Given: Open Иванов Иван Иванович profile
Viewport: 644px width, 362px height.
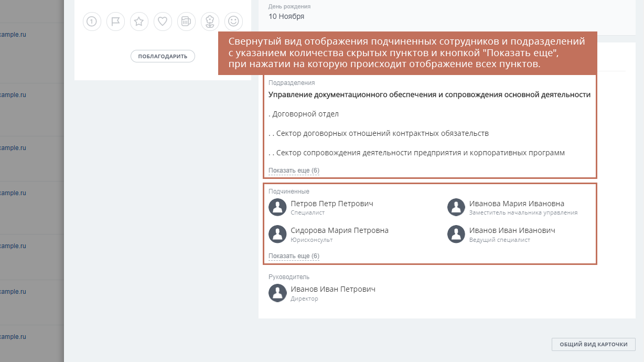Looking at the screenshot, I should (512, 230).
